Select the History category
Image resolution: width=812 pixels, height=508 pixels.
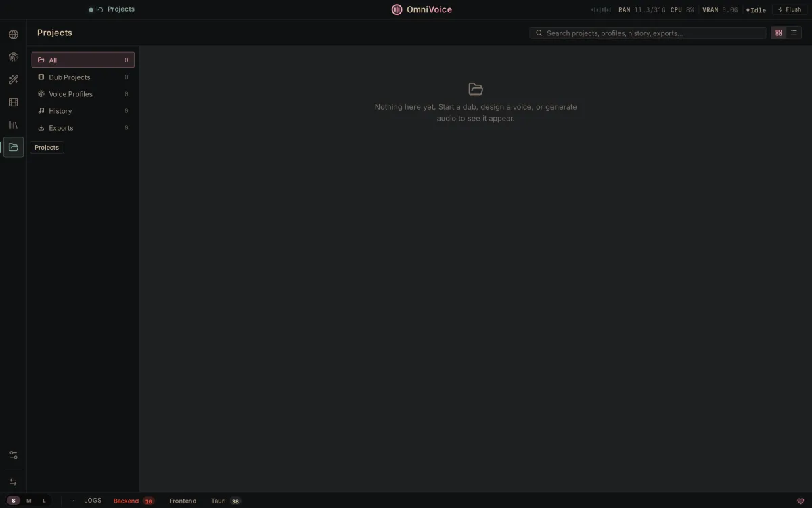click(83, 111)
